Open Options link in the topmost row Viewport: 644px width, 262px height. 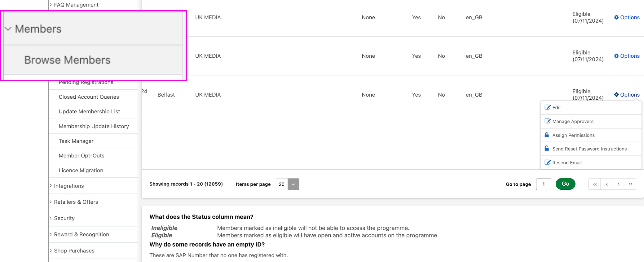point(627,17)
